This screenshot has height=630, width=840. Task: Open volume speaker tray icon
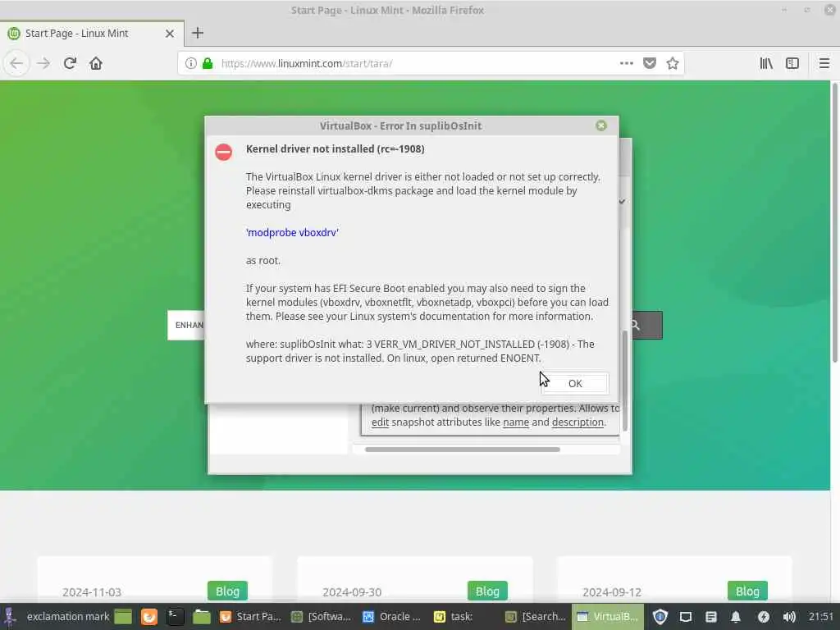click(789, 617)
